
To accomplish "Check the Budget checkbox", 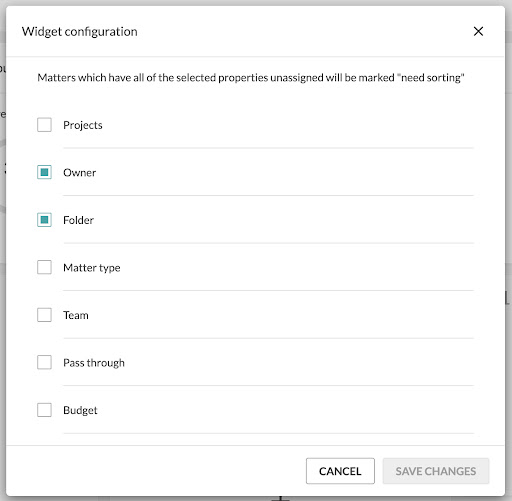I will pyautogui.click(x=44, y=410).
